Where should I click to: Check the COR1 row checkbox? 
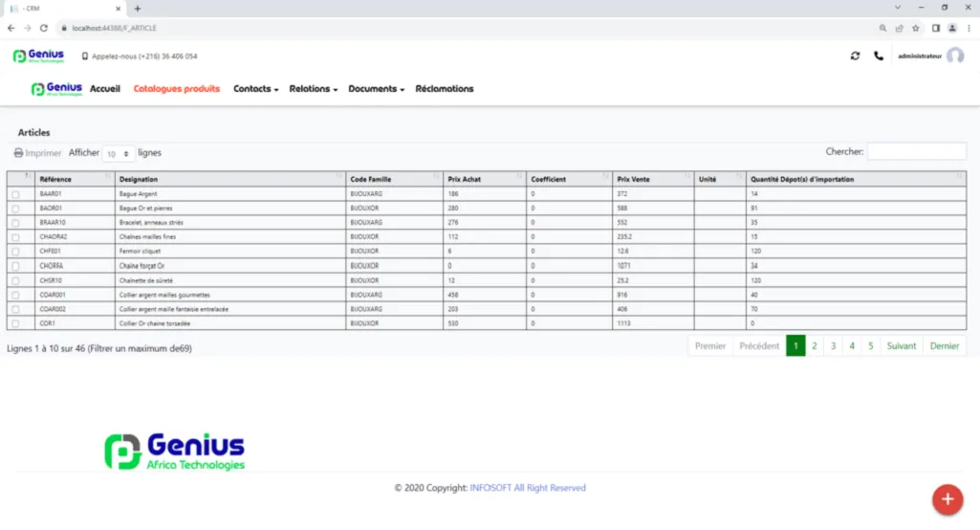[15, 324]
